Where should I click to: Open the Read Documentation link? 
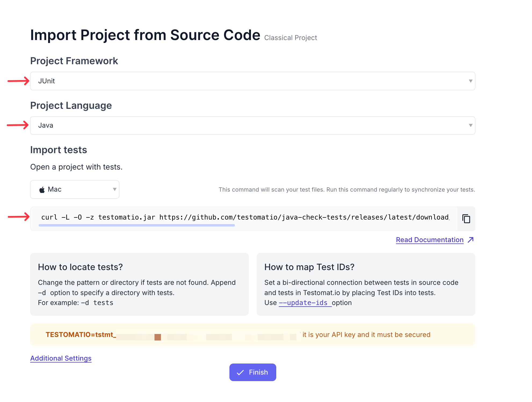click(429, 240)
